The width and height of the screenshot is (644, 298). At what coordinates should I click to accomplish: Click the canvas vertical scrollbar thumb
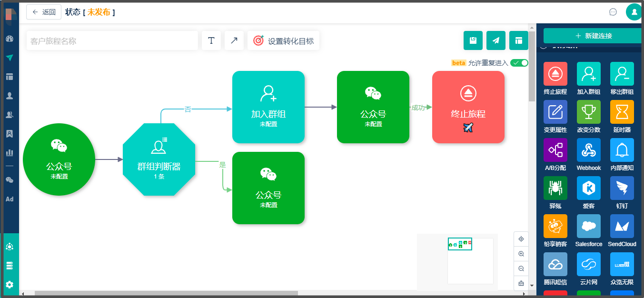pyautogui.click(x=532, y=67)
